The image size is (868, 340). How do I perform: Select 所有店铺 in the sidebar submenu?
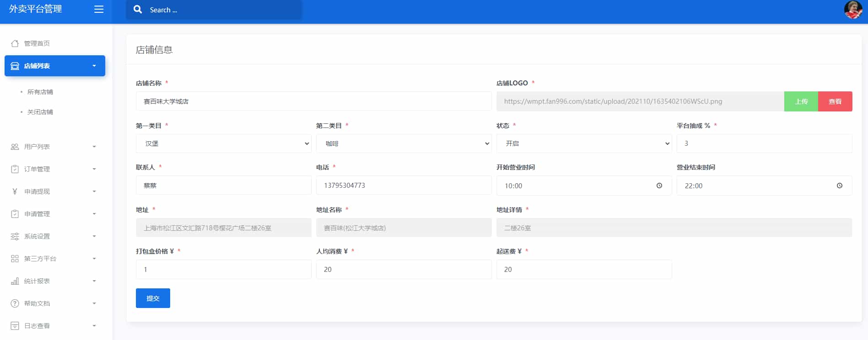click(40, 92)
